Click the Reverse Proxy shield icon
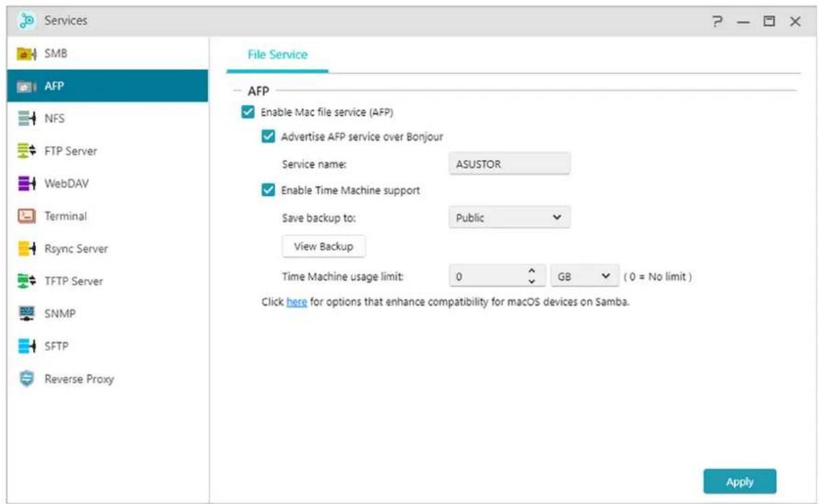 click(x=26, y=378)
